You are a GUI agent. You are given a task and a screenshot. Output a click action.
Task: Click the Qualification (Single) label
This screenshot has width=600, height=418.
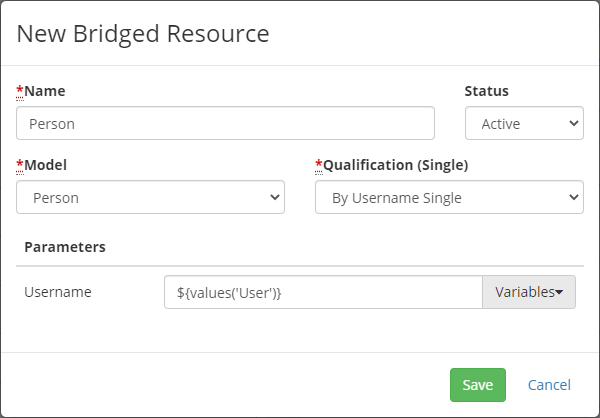tap(396, 165)
